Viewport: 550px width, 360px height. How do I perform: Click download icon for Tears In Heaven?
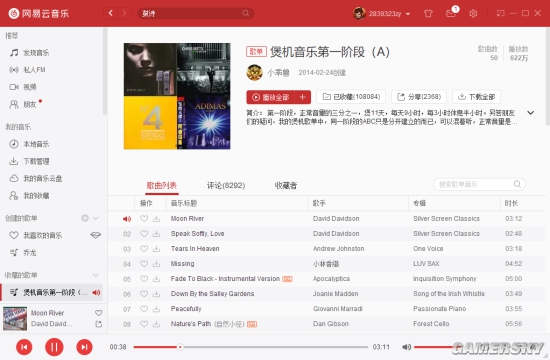click(156, 249)
